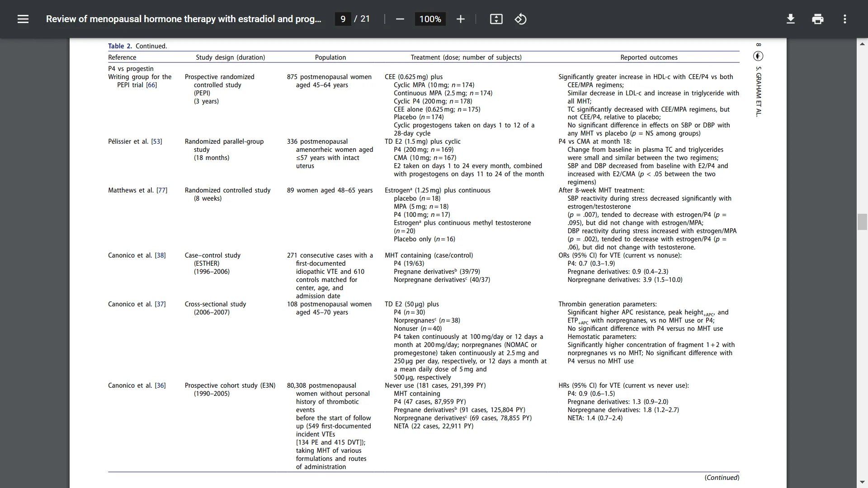Click the zoom level field showing 100%
Viewport: 868px width, 488px height.
(430, 19)
